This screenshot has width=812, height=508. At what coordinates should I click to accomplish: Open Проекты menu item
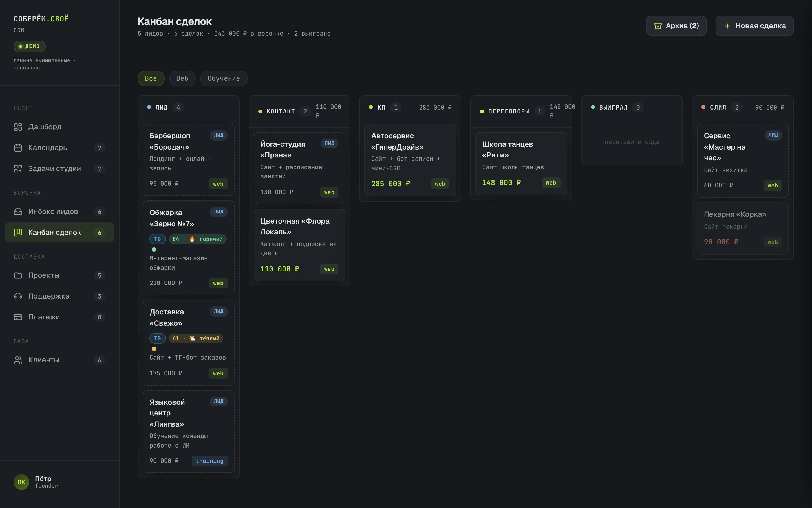click(x=59, y=275)
